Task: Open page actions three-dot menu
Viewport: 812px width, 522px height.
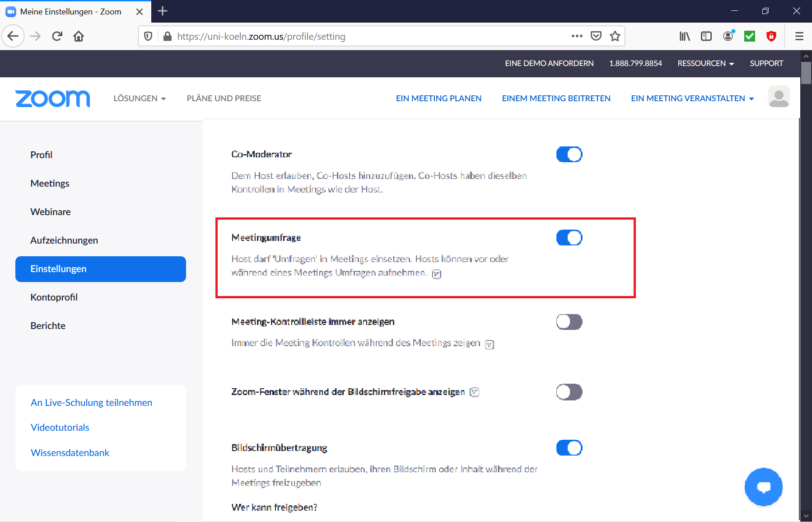Action: click(x=577, y=36)
